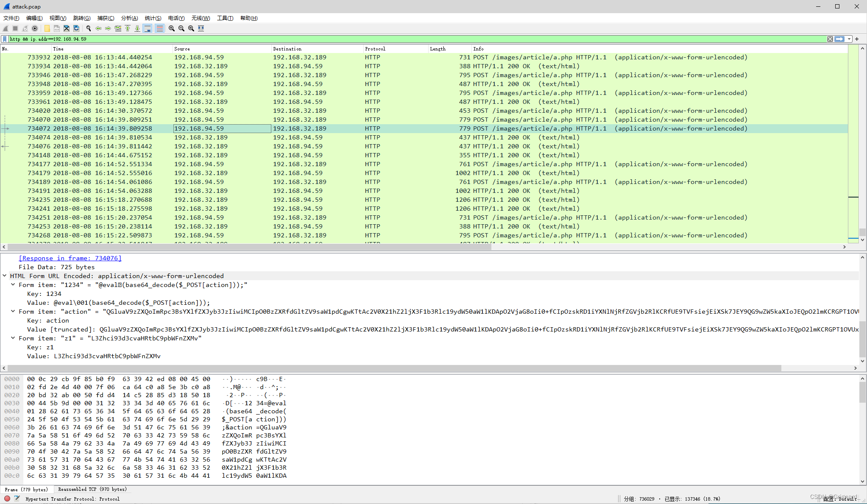Click the filter bookmark icon
The width and height of the screenshot is (867, 504).
5,39
